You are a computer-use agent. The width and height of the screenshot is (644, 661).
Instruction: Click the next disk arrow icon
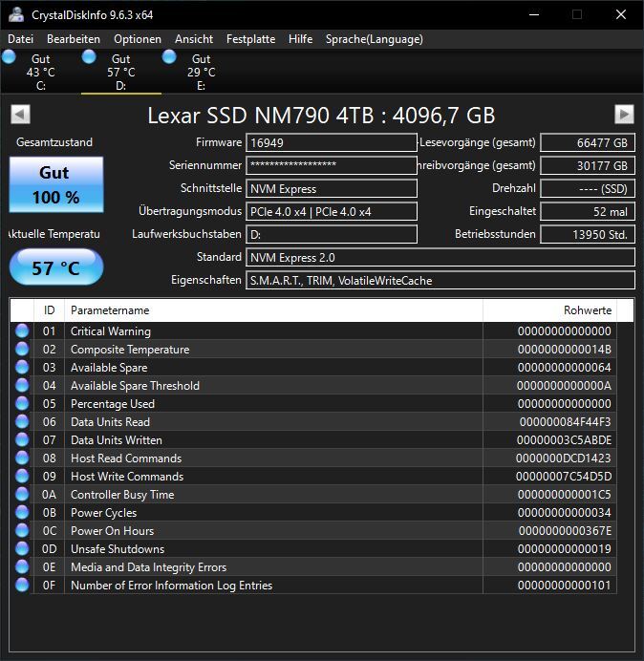pos(624,115)
